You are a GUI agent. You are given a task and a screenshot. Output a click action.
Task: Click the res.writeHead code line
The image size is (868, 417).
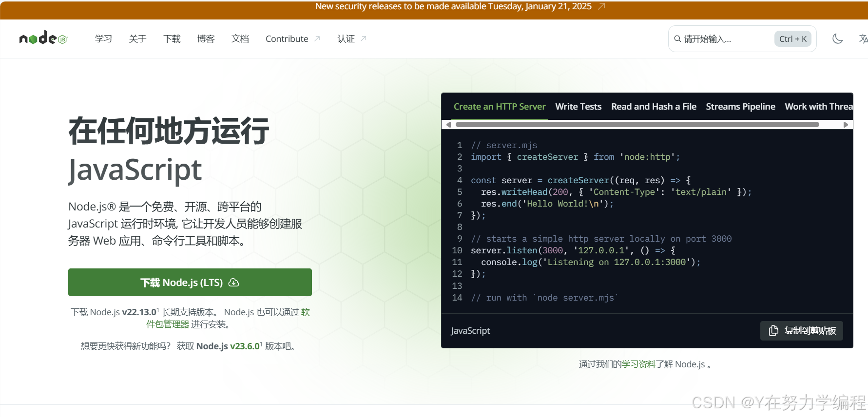617,192
